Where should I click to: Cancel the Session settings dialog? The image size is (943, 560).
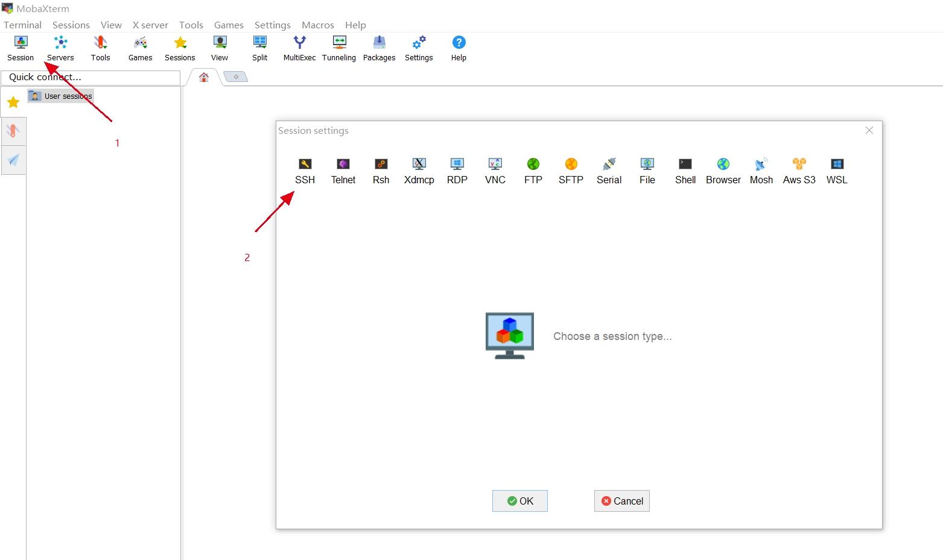tap(622, 501)
